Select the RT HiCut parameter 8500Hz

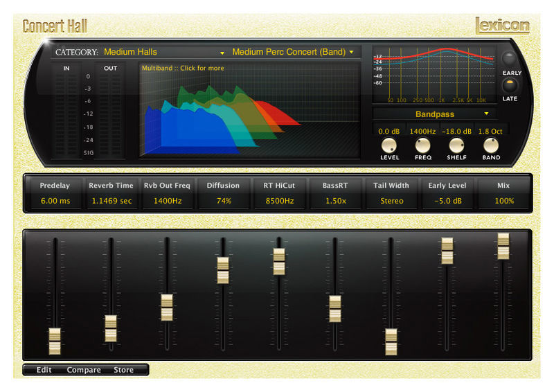click(280, 193)
